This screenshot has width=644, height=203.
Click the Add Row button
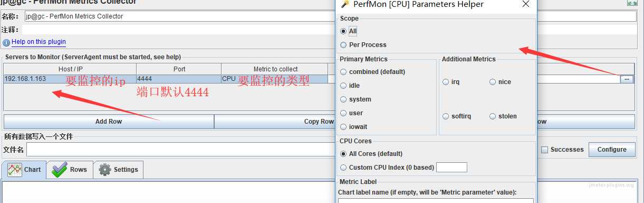coord(109,122)
